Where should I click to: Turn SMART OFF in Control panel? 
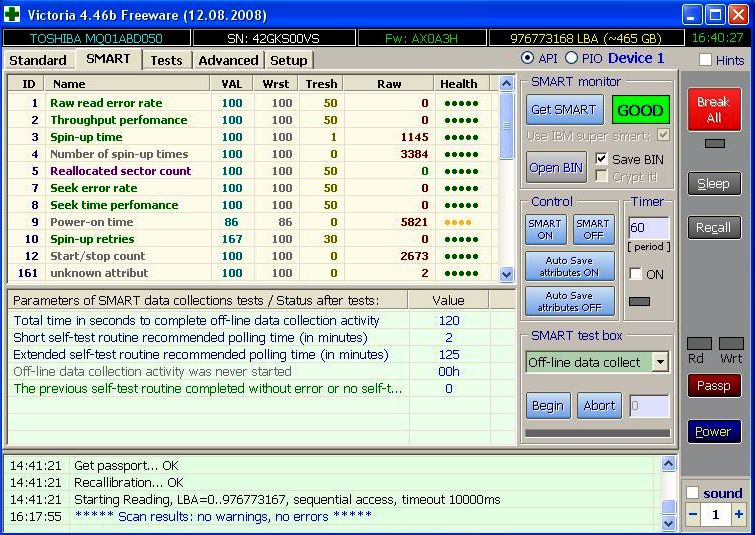point(593,230)
